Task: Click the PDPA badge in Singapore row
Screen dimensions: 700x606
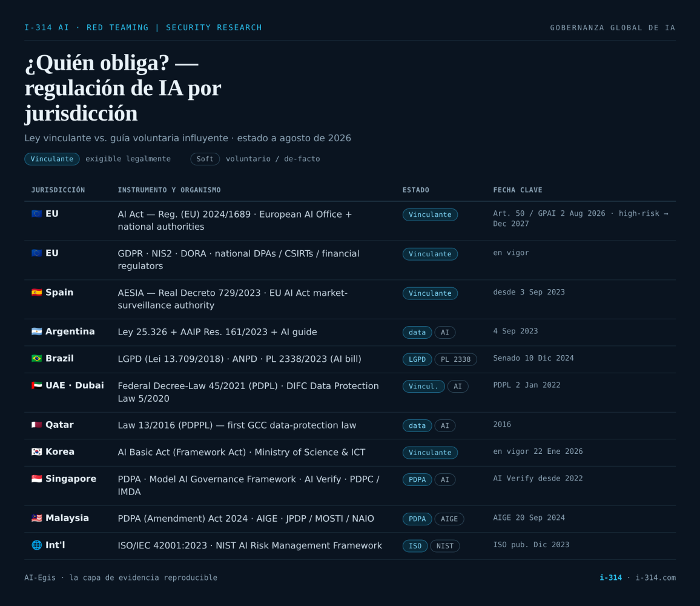Action: pyautogui.click(x=417, y=479)
